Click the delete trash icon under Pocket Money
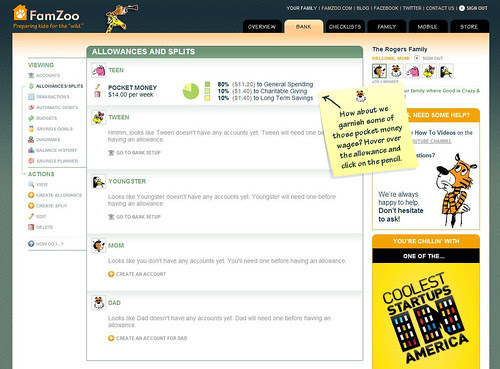500x369 pixels. [x=97, y=94]
